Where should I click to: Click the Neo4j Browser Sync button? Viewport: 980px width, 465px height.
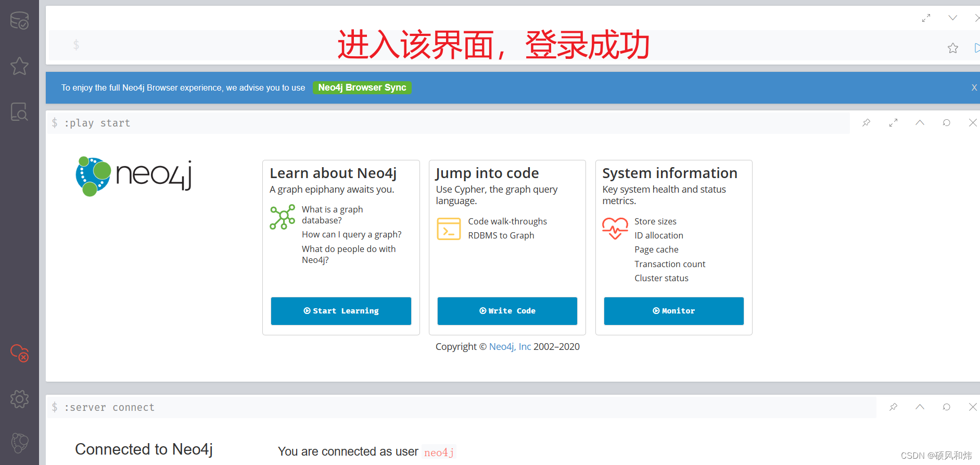click(x=362, y=87)
